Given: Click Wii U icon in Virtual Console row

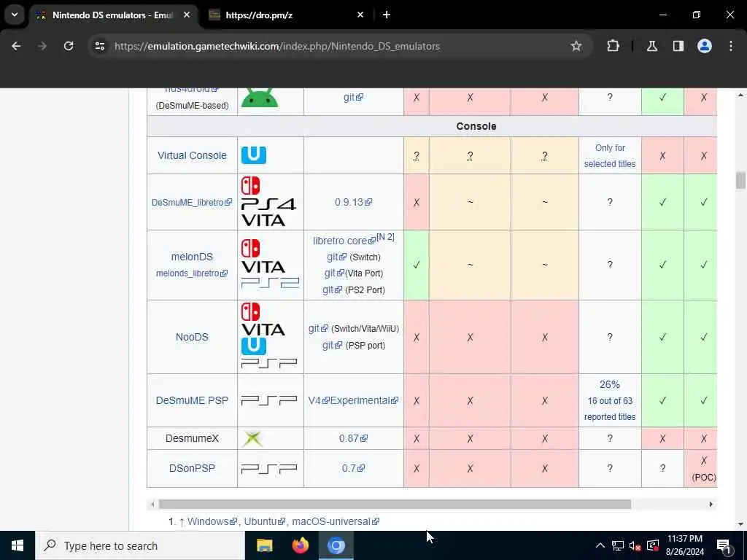Looking at the screenshot, I should 253,155.
